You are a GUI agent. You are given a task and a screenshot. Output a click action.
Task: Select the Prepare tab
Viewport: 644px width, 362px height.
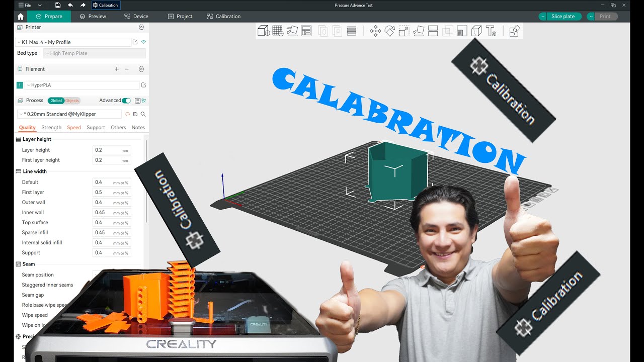(49, 16)
